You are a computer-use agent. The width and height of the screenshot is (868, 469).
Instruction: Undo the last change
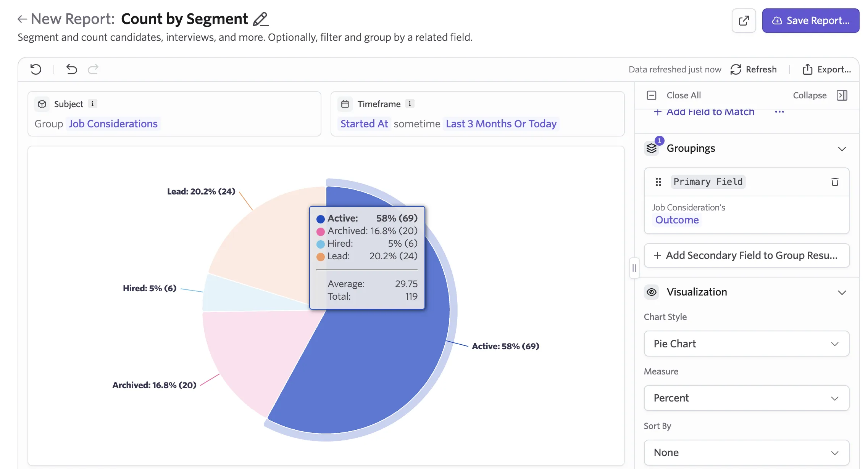tap(72, 69)
